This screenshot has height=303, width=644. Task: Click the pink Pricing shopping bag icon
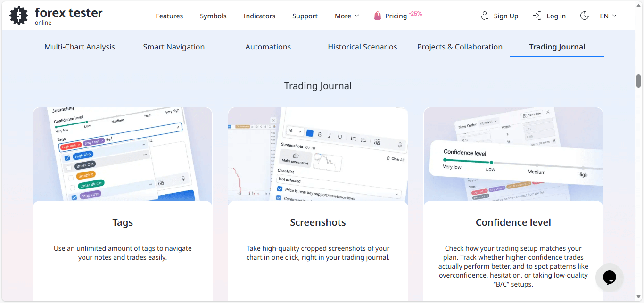click(x=377, y=16)
